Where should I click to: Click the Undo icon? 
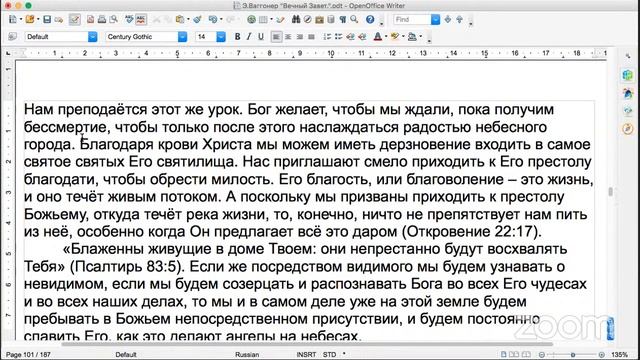tap(212, 19)
